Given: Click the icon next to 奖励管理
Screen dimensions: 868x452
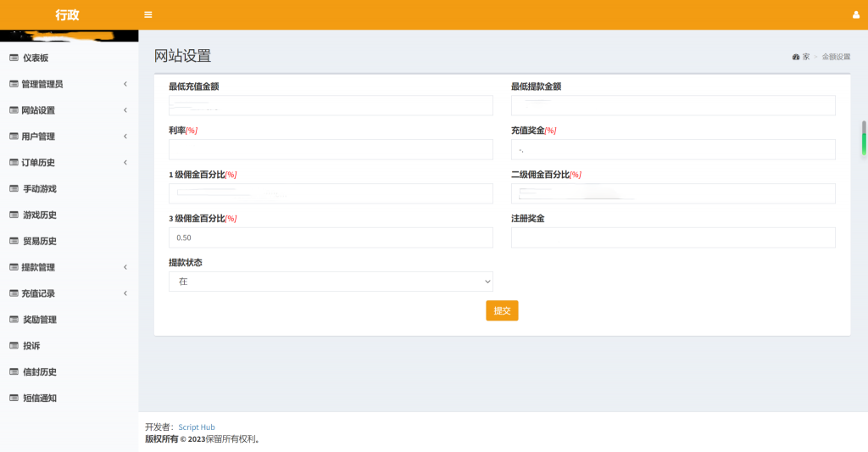Looking at the screenshot, I should pos(14,320).
